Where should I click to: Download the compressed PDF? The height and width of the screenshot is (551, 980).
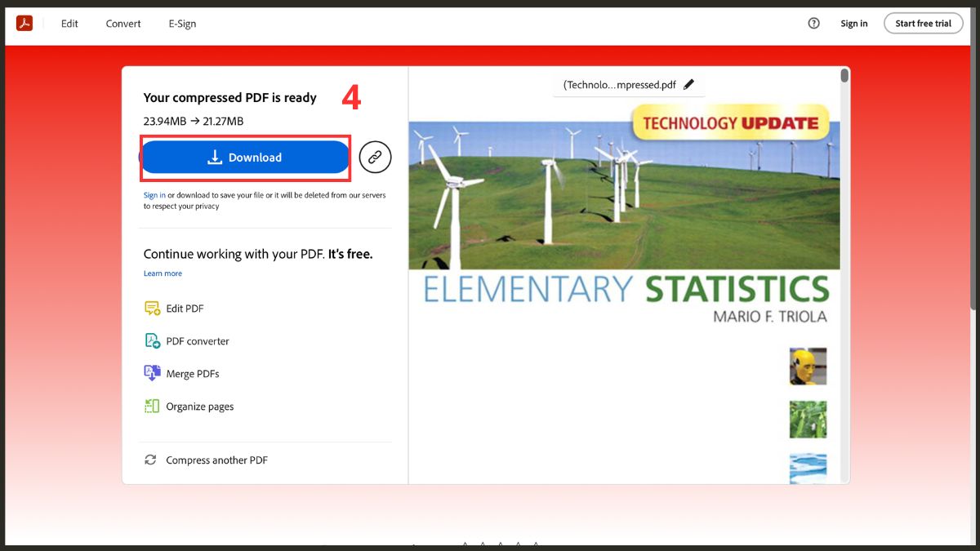246,158
